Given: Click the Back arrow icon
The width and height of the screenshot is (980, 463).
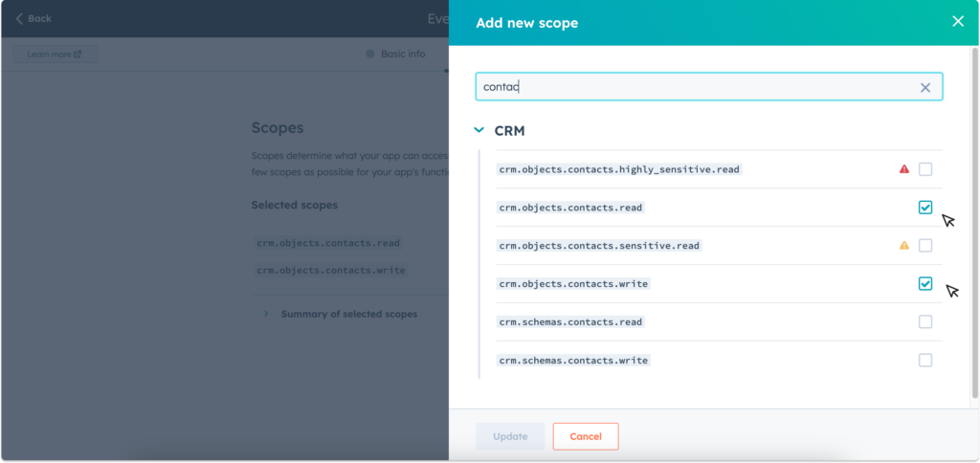Looking at the screenshot, I should [19, 18].
